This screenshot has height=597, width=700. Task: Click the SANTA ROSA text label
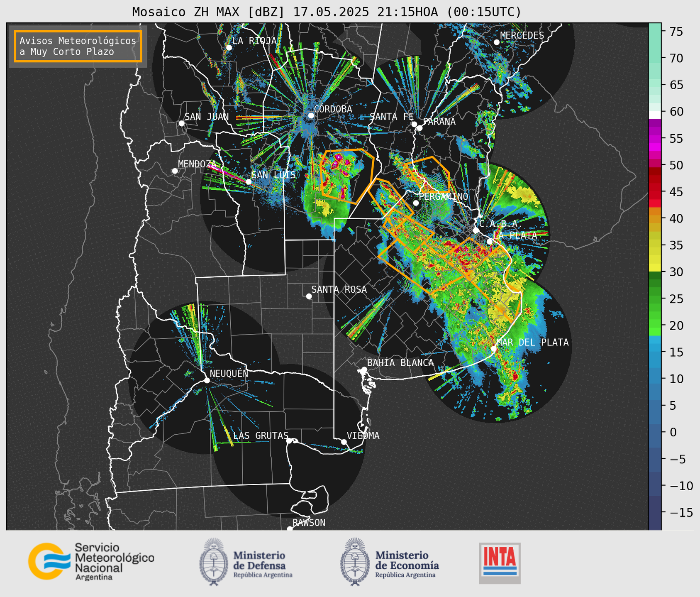(339, 289)
